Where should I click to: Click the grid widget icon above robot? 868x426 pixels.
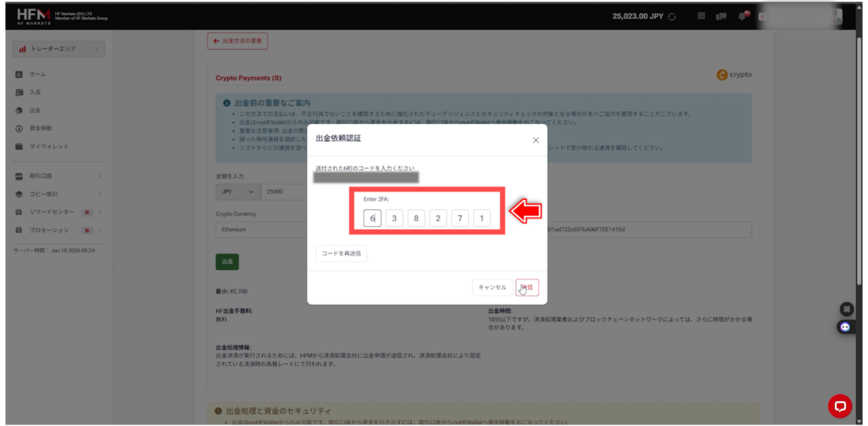pyautogui.click(x=844, y=308)
